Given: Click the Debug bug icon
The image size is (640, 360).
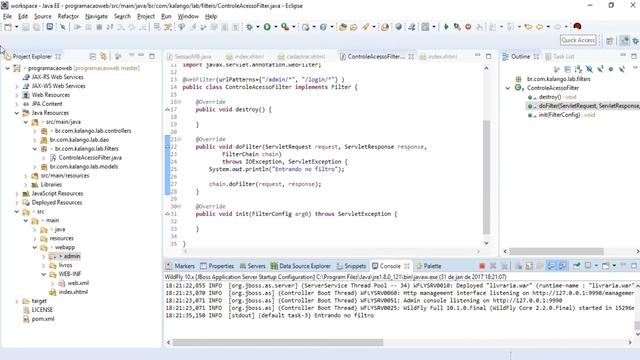Looking at the screenshot, I should tap(249, 27).
